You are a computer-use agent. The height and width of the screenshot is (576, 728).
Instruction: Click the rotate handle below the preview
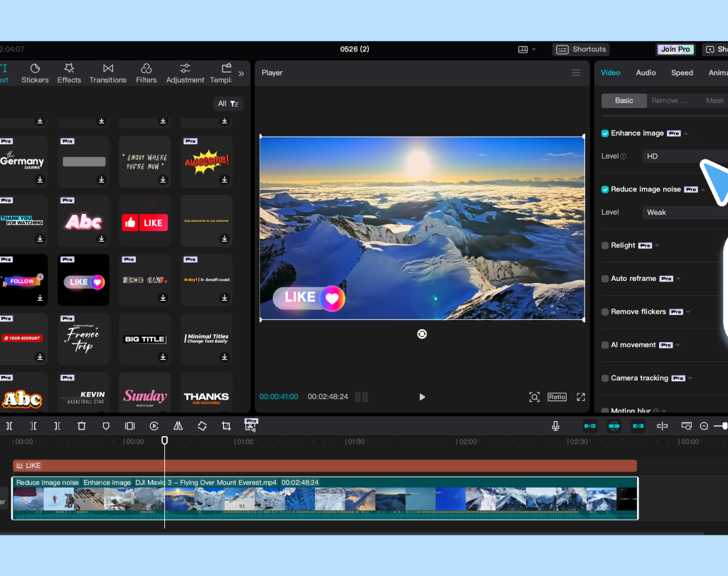point(422,334)
